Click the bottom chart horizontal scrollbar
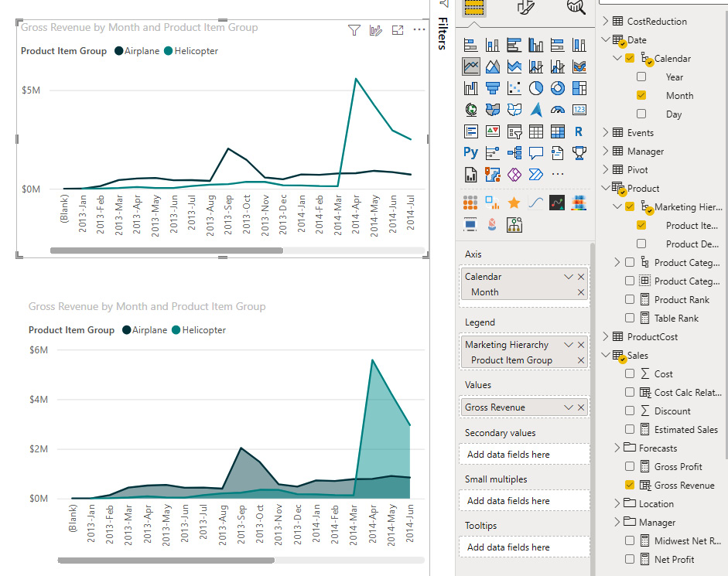The image size is (728, 576). pyautogui.click(x=166, y=561)
